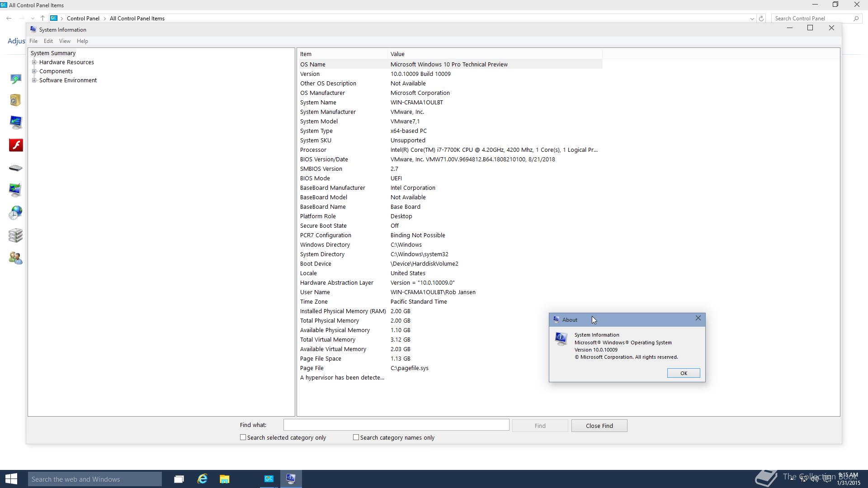Click Control Panel back arrow
Screen dimensions: 868x488
pos(9,19)
